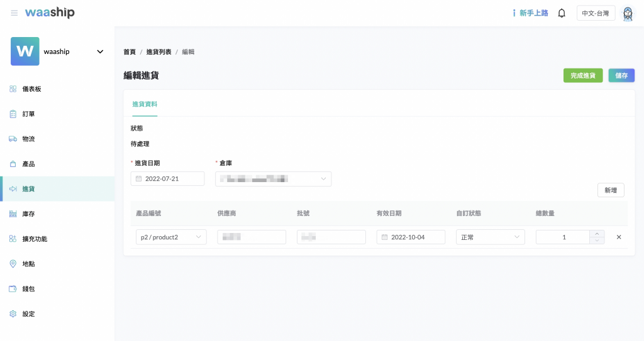Image resolution: width=644 pixels, height=341 pixels.
Task: Go to 訂單 orders in sidebar
Action: tap(28, 114)
